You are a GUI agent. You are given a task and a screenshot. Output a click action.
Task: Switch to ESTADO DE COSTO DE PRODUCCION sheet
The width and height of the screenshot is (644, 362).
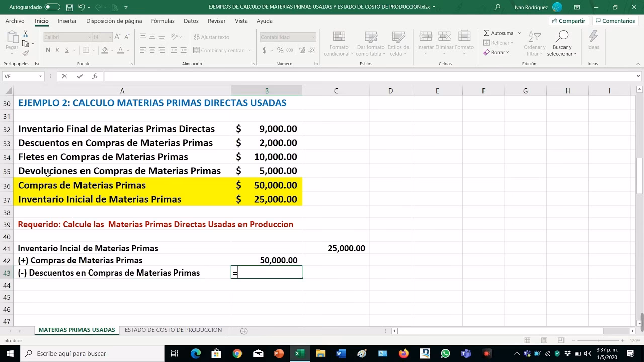pyautogui.click(x=173, y=330)
